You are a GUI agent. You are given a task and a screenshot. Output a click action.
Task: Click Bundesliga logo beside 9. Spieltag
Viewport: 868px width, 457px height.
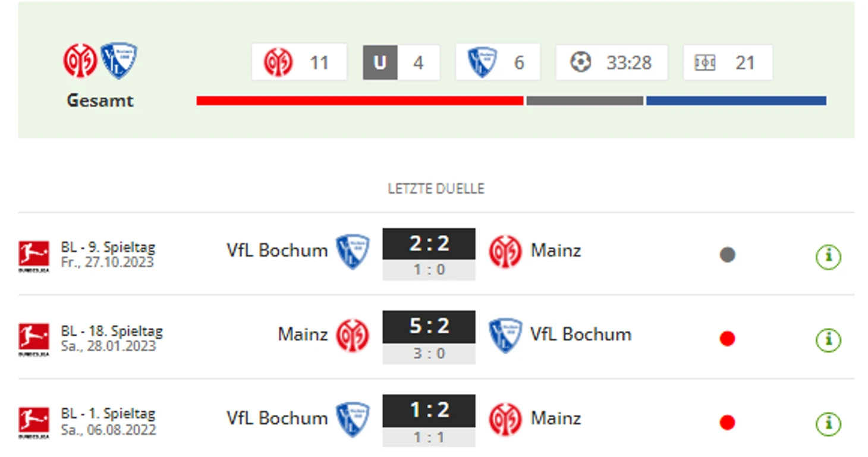(34, 256)
